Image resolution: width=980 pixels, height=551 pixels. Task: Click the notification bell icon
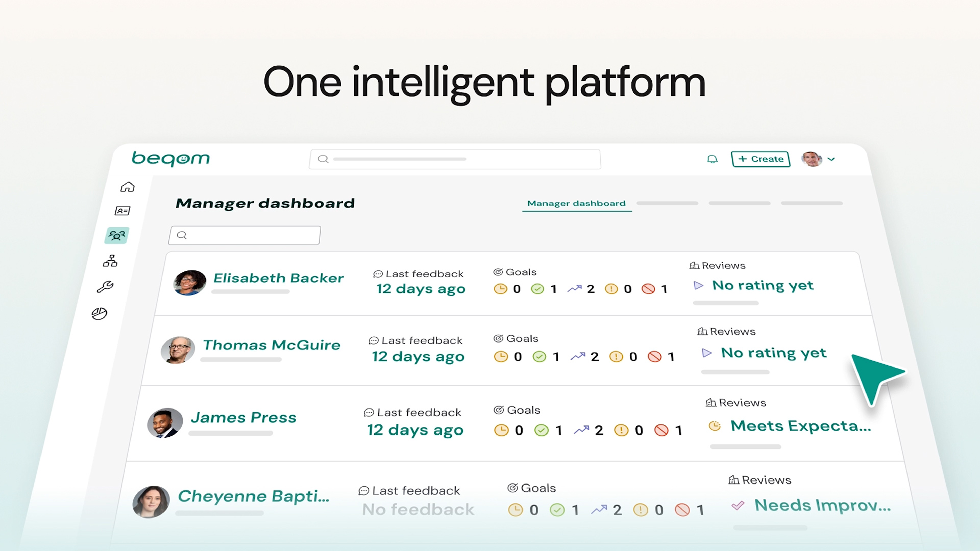pos(712,159)
